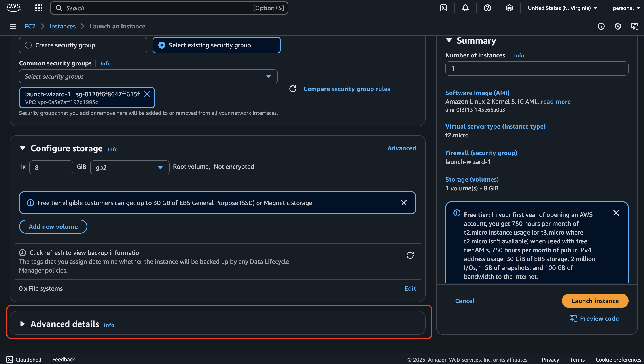
Task: Open the notifications bell icon
Action: coord(465,8)
